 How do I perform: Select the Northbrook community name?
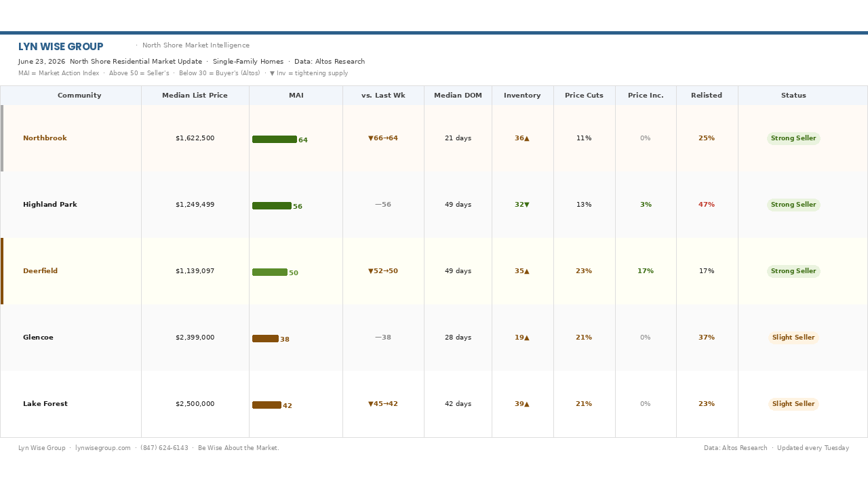[x=45, y=138]
